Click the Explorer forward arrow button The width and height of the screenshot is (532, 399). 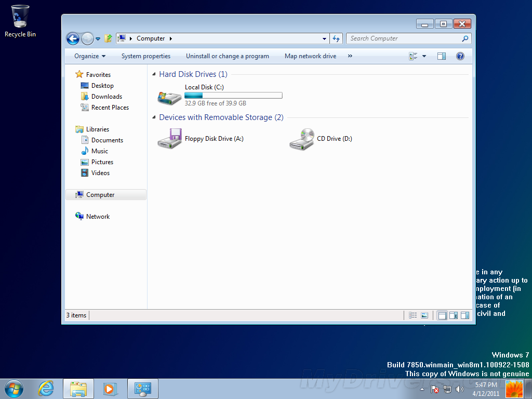[87, 38]
